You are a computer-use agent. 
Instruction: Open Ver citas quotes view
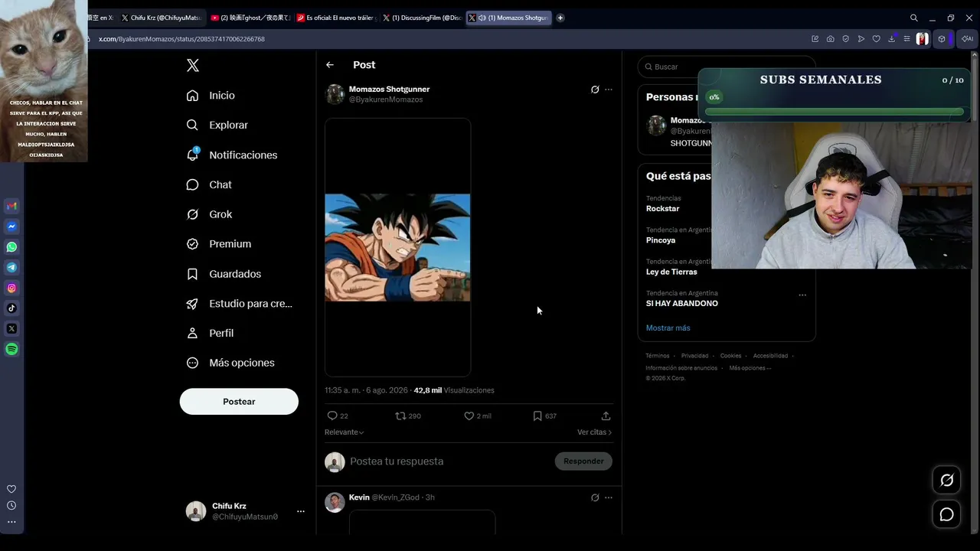[594, 432]
